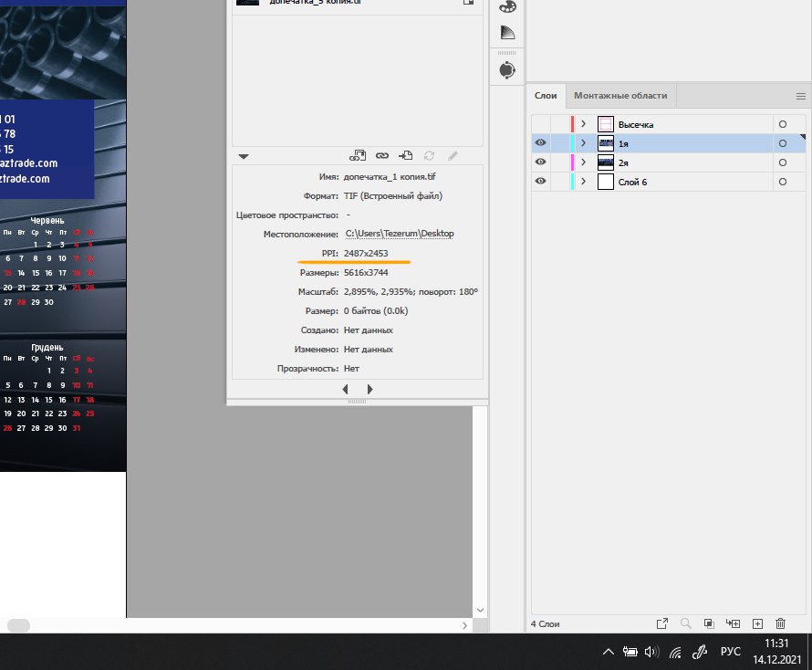Click the Locate Object magnifier icon
812x670 pixels.
tap(686, 623)
